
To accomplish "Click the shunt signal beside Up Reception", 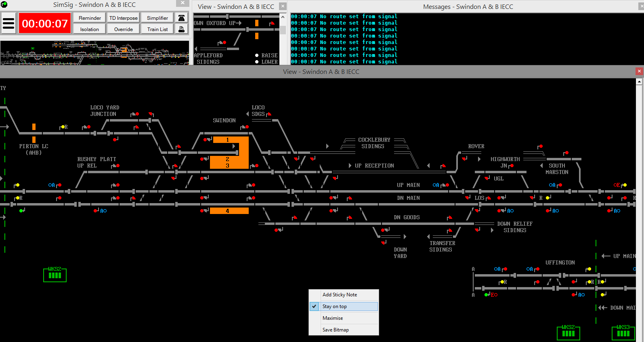I will click(x=443, y=166).
